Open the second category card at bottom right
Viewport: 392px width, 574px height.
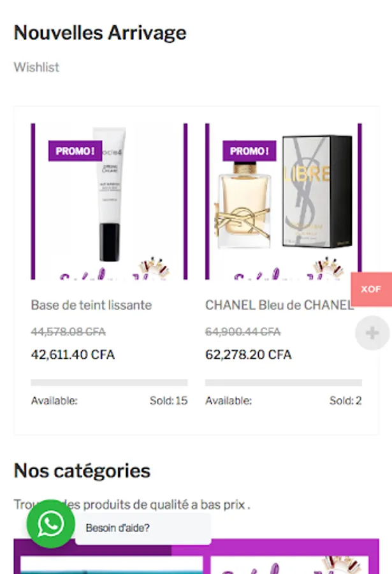pyautogui.click(x=289, y=565)
